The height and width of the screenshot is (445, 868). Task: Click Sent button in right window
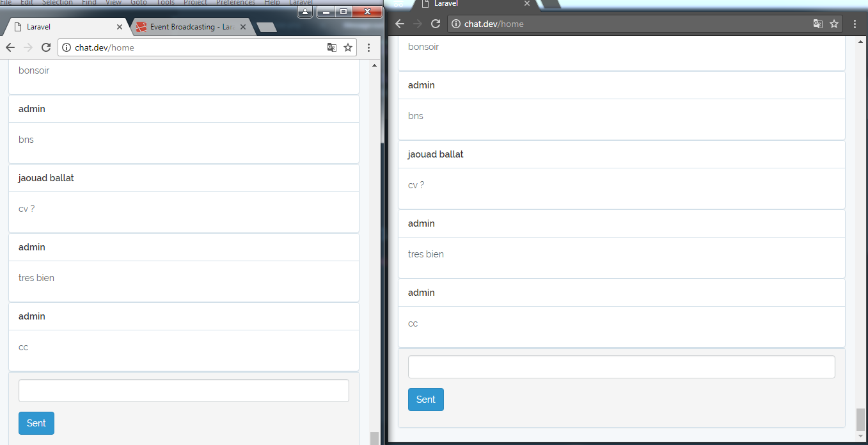(426, 400)
